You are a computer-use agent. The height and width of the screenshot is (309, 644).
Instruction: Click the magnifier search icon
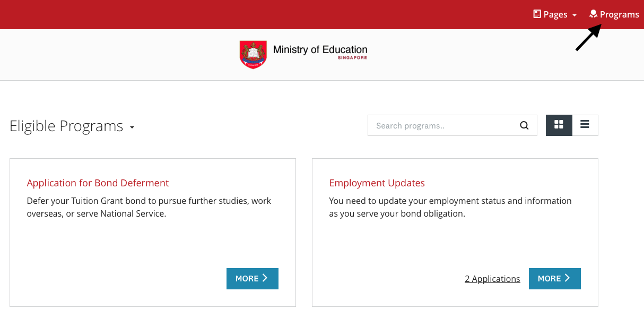(524, 126)
